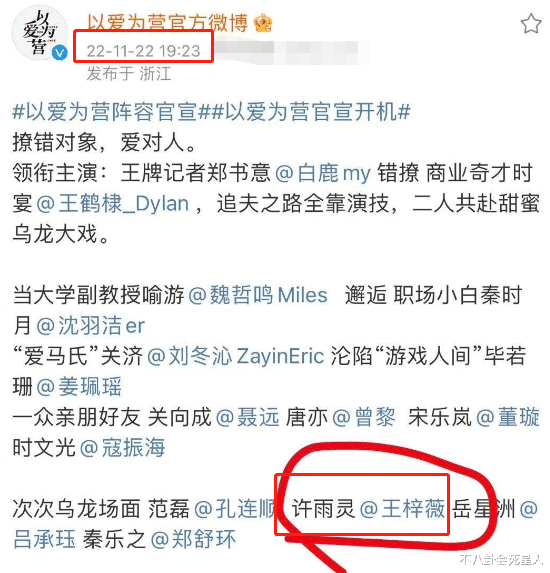This screenshot has height=573, width=550.
Task: Open the @郑舒环 mention
Action: pos(193,539)
